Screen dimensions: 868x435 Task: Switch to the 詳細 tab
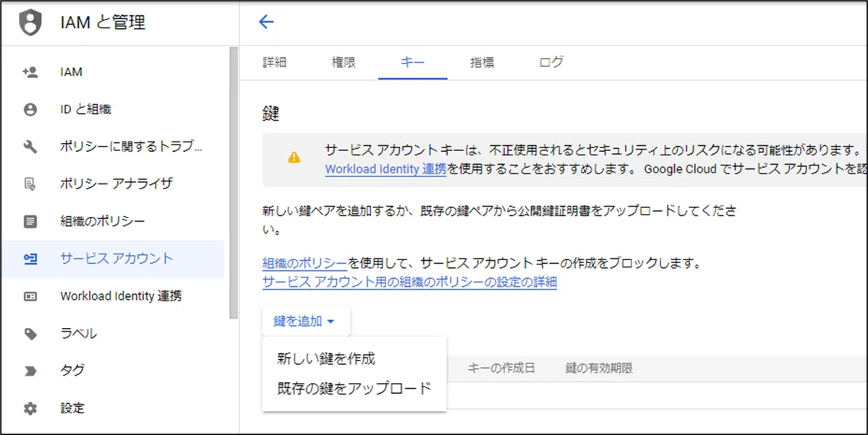(x=275, y=62)
